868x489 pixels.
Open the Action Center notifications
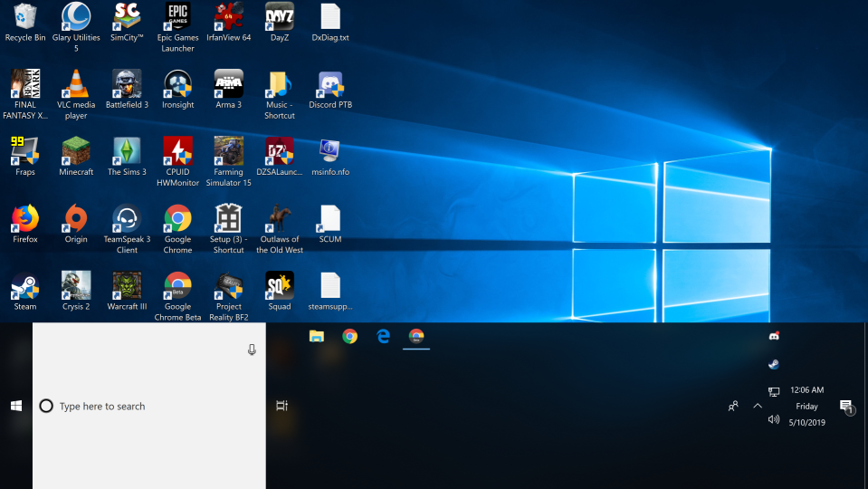(847, 407)
